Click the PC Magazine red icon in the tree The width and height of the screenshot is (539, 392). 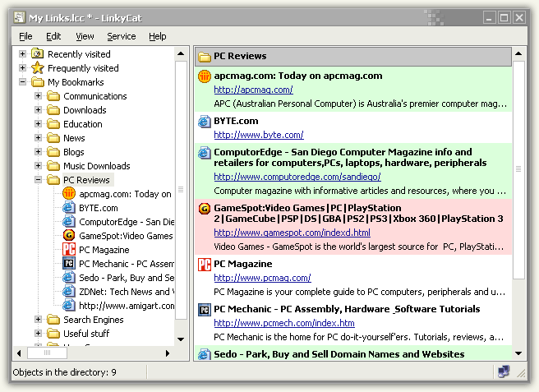(x=69, y=249)
